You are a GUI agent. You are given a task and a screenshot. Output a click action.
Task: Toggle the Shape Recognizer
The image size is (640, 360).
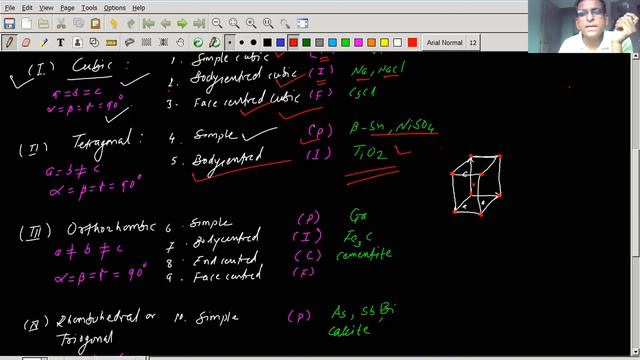(94, 42)
